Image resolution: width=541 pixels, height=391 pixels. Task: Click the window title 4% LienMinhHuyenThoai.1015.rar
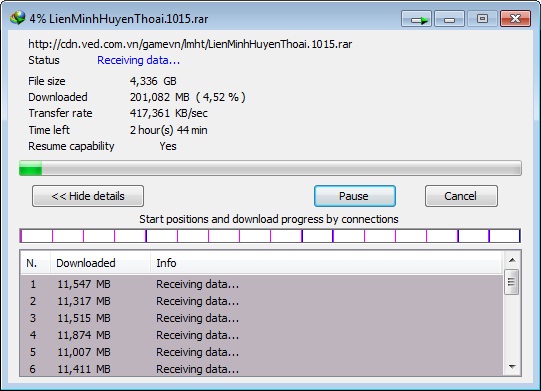pos(119,19)
